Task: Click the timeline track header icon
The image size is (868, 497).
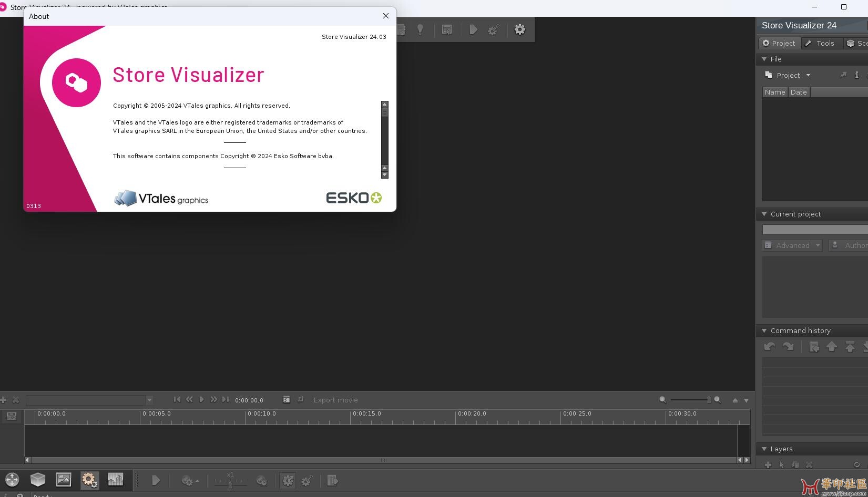Action: [12, 416]
